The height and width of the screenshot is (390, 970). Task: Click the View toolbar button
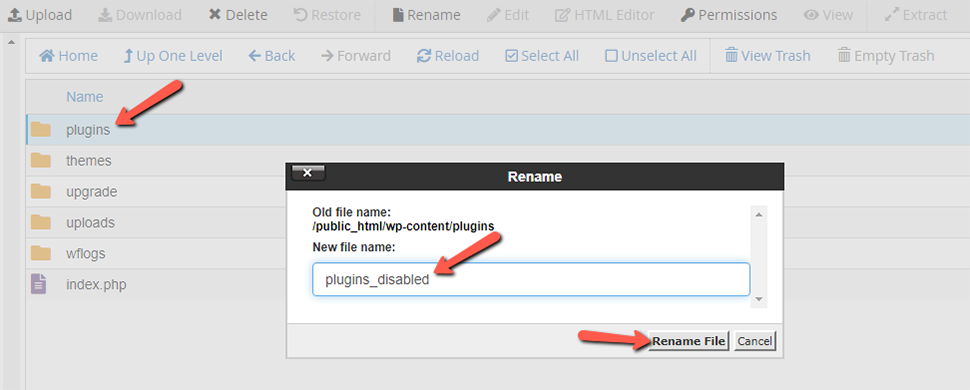click(x=828, y=15)
